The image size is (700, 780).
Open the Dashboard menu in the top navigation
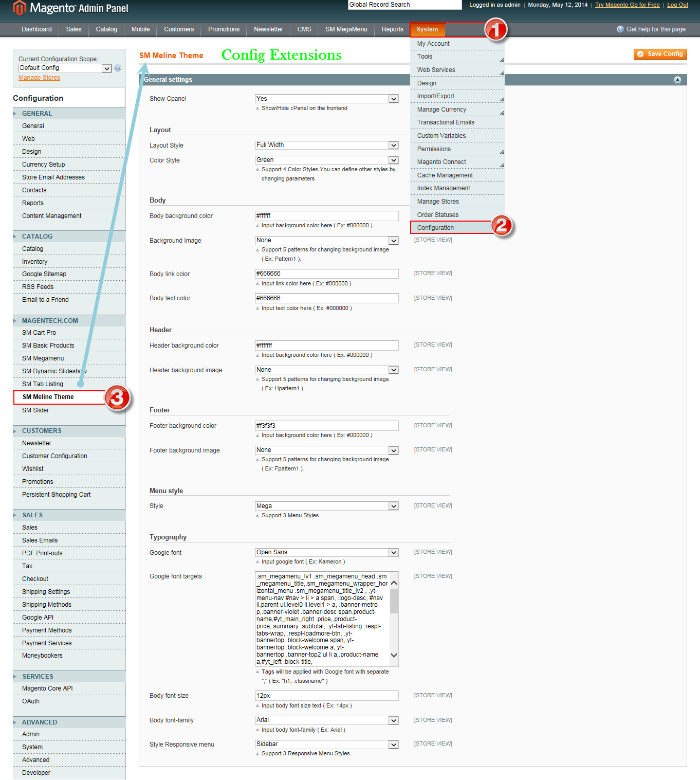pyautogui.click(x=36, y=29)
